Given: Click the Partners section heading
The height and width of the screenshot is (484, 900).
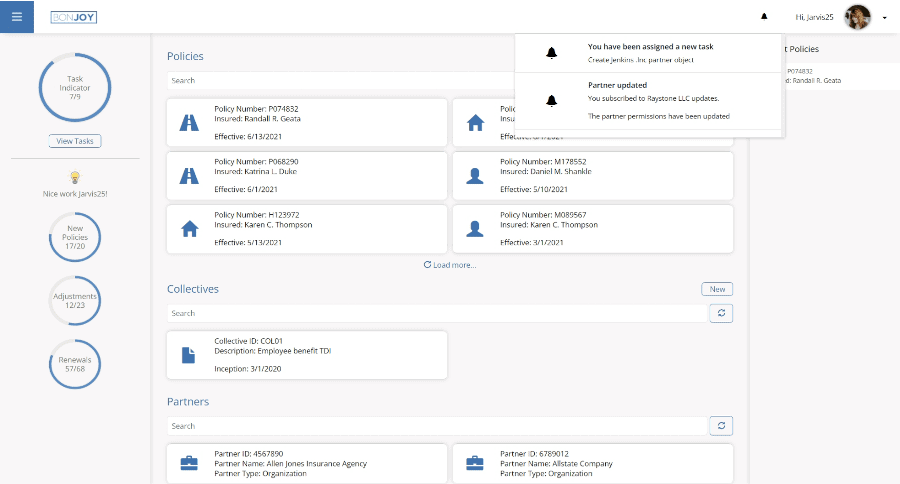Looking at the screenshot, I should (188, 402).
